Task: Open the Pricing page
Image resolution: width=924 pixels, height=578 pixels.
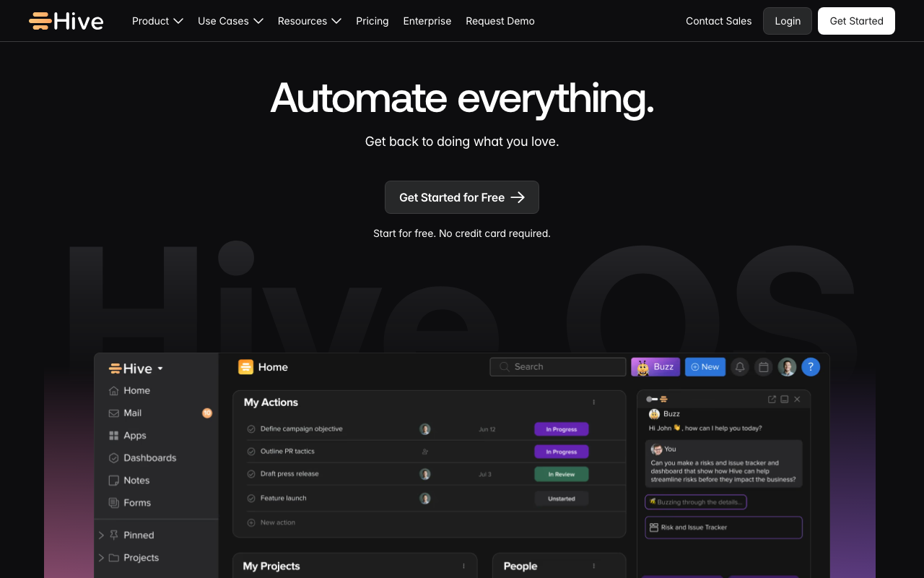Action: 372,21
